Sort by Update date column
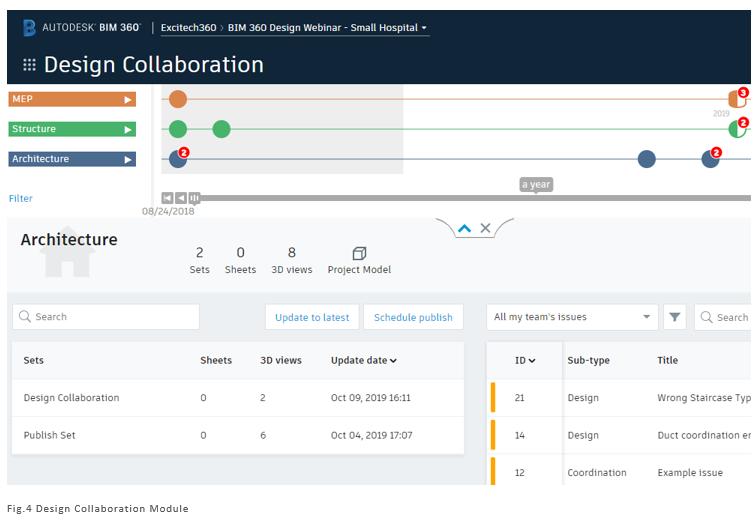751x525 pixels. pos(364,360)
